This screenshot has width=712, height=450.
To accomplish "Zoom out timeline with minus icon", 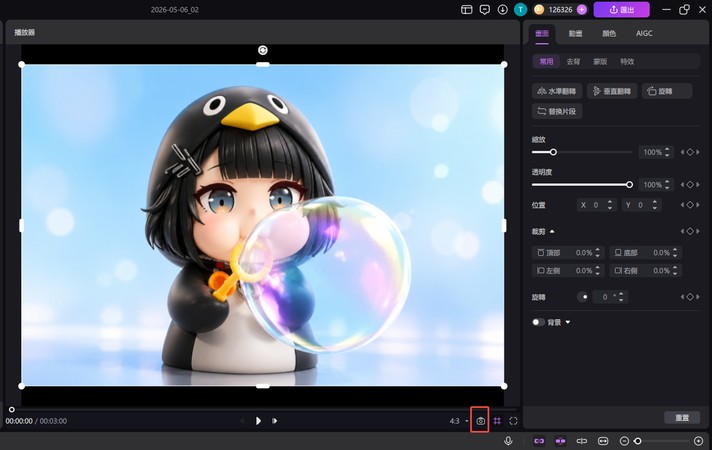I will coord(624,441).
